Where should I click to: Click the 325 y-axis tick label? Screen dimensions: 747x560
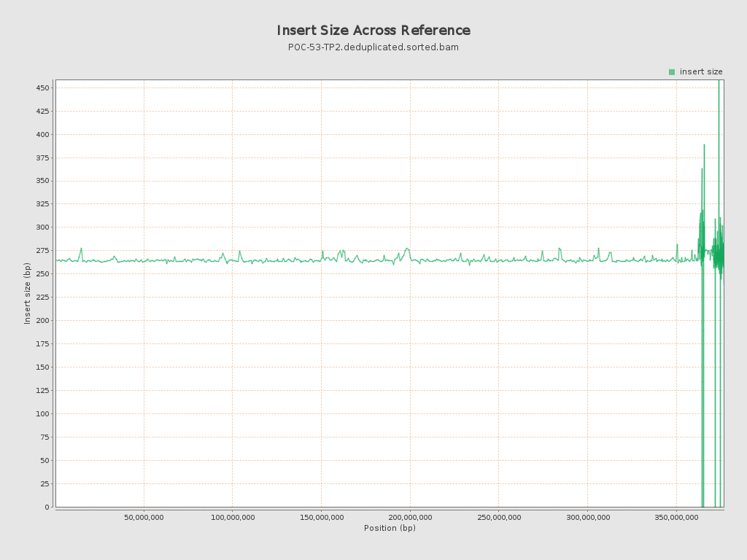point(42,204)
